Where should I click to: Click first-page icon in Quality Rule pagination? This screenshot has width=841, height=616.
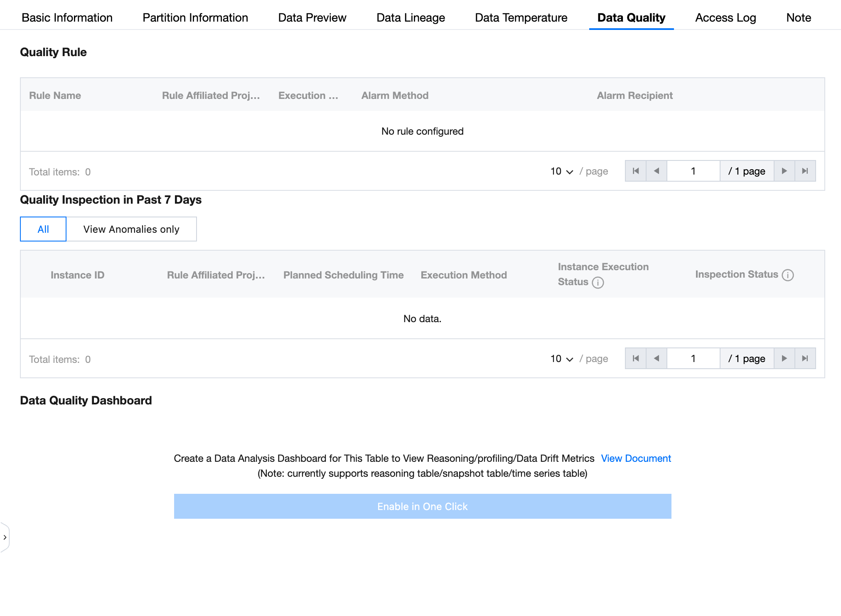pos(636,171)
